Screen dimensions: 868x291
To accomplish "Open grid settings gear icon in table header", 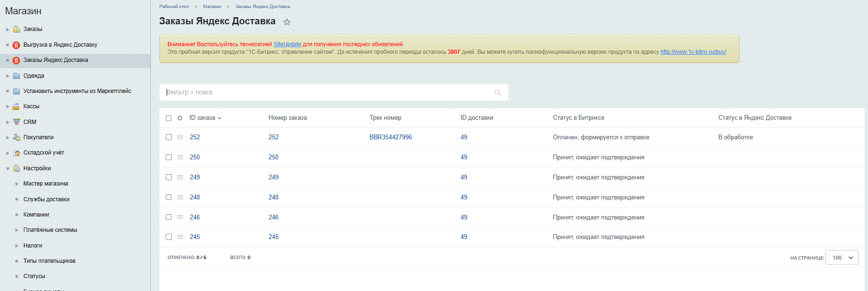I will coord(180,118).
